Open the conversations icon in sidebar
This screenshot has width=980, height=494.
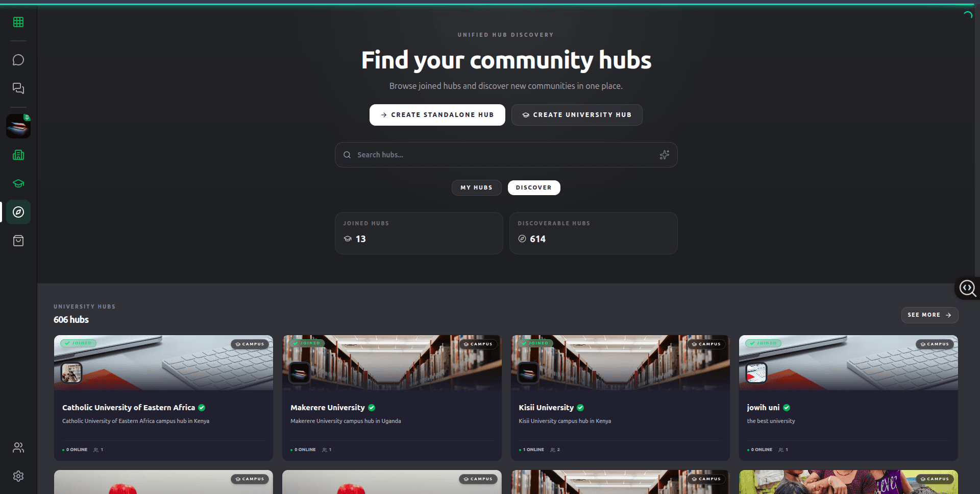[x=18, y=88]
